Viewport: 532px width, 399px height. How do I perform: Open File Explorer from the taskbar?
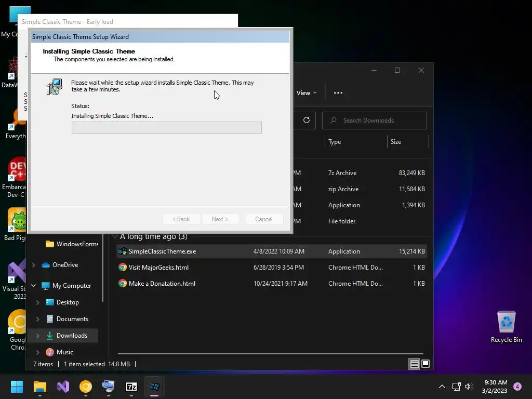click(x=39, y=387)
